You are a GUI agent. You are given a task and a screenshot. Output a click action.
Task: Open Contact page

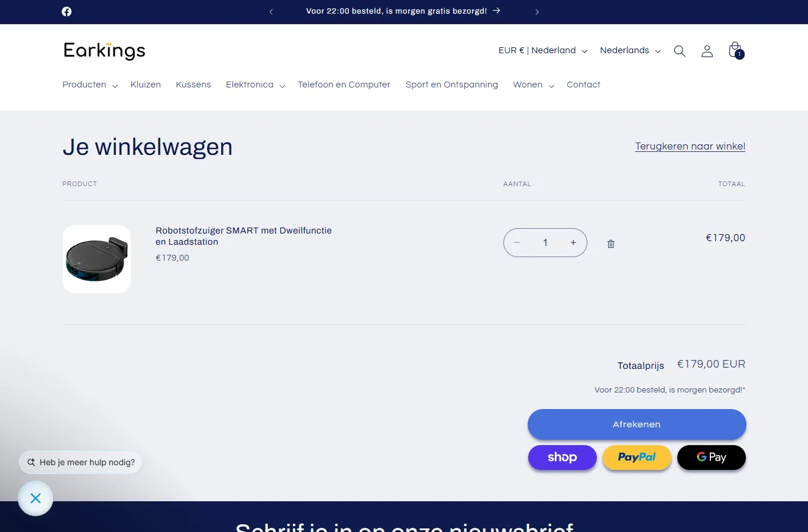(583, 85)
